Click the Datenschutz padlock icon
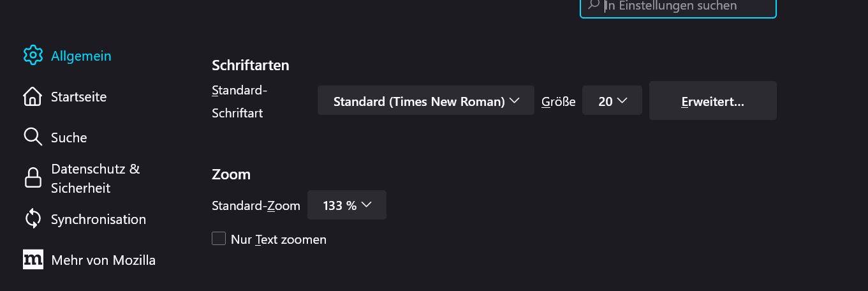The image size is (868, 291). pyautogui.click(x=33, y=178)
